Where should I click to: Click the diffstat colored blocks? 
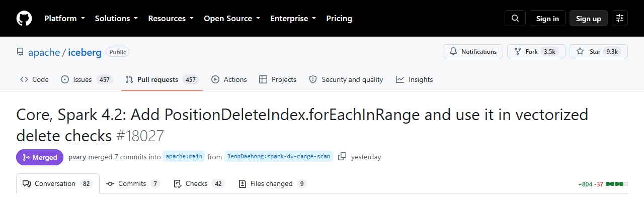coord(617,184)
